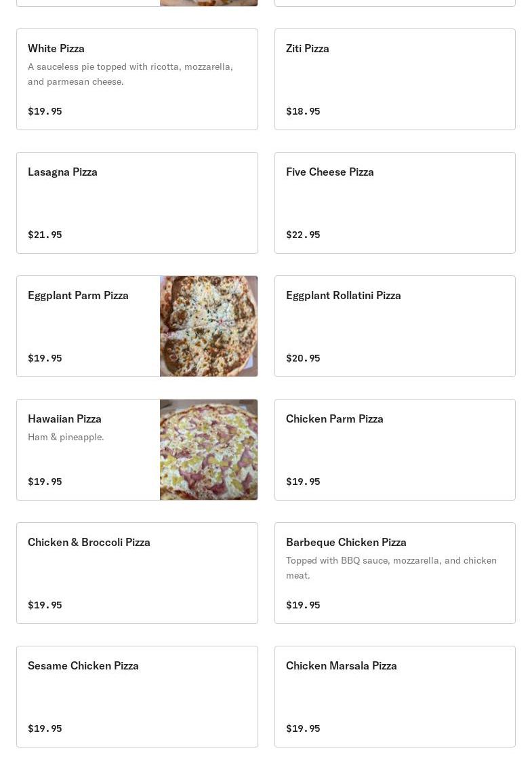The width and height of the screenshot is (532, 759).
Task: Open the Chicken & Broccoli Pizza item
Action: tap(137, 573)
